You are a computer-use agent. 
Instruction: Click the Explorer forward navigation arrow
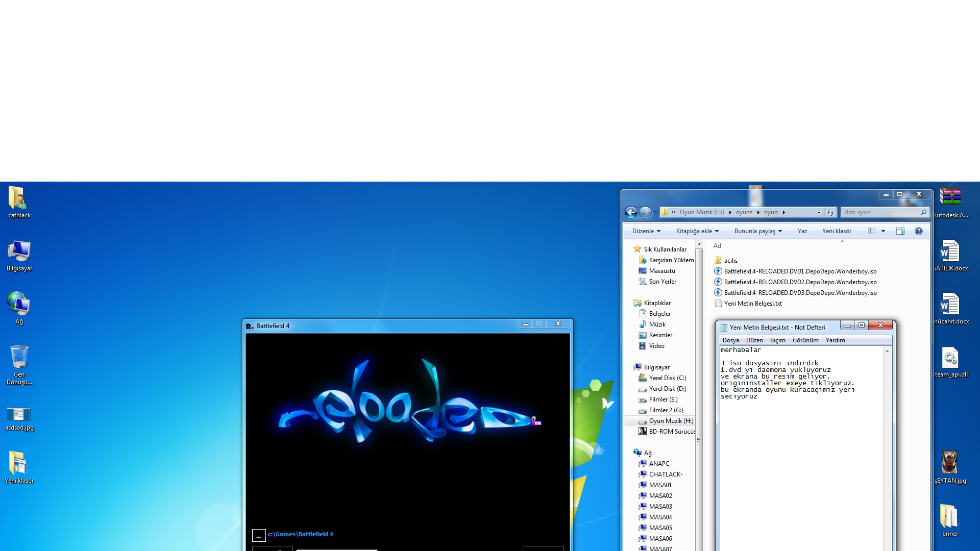(x=645, y=212)
